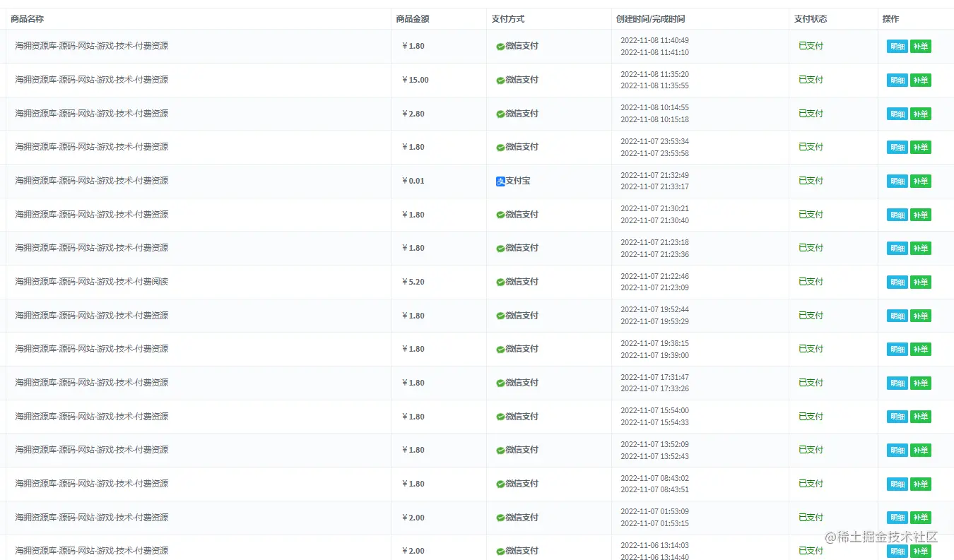Open 明细 for the ¥2.80 order

(897, 114)
